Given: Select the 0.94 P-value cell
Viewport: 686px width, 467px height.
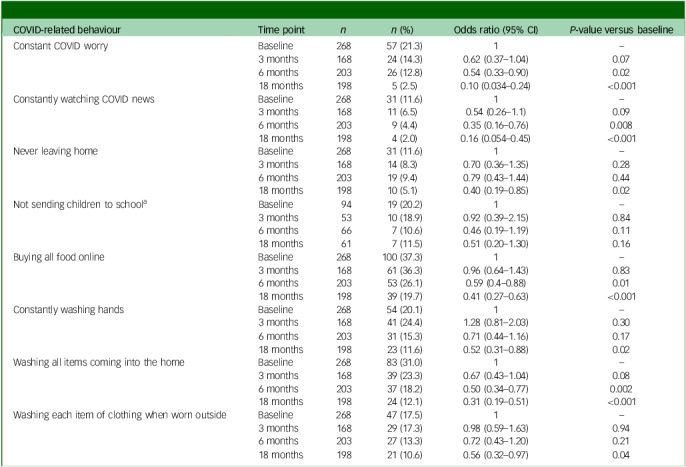Looking at the screenshot, I should (x=621, y=428).
